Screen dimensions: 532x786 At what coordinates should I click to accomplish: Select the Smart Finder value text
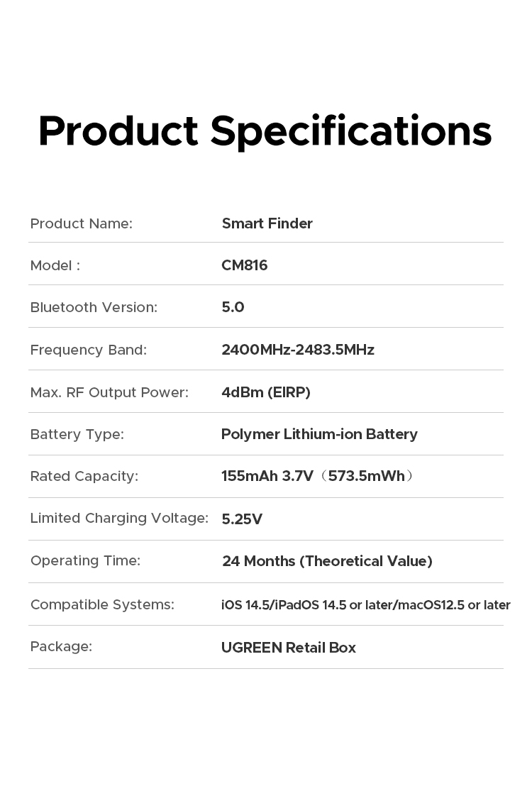[x=267, y=224]
